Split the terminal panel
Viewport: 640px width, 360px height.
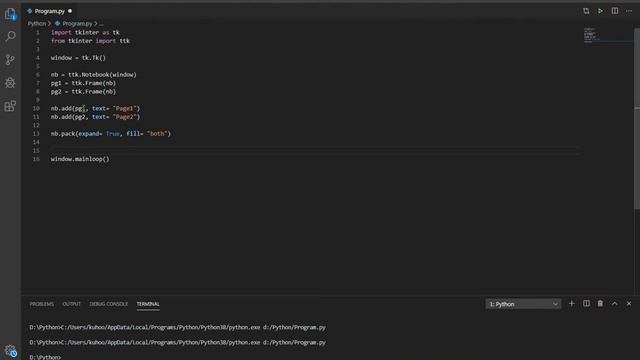[x=586, y=304]
